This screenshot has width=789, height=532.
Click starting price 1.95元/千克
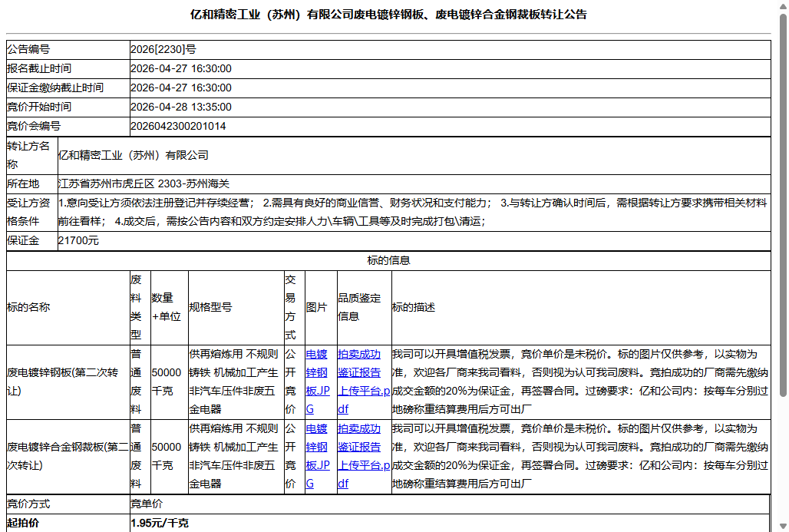coord(160,523)
